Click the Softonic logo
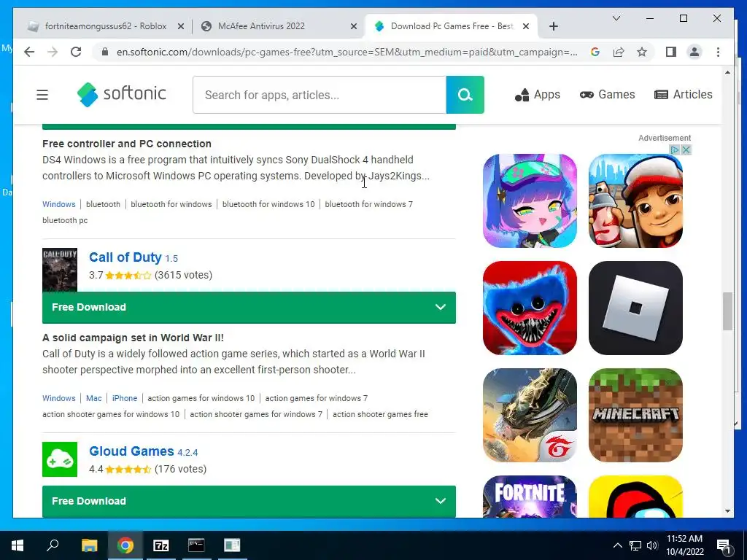Viewport: 747px width, 560px height. click(122, 94)
